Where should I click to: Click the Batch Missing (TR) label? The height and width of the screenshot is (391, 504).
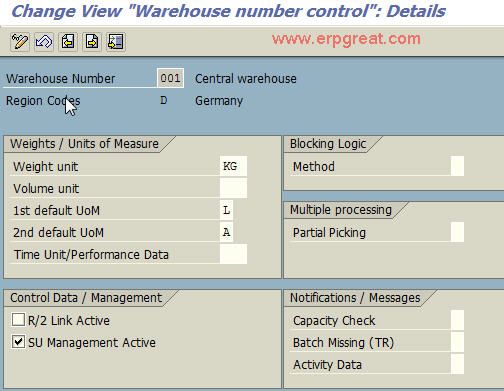point(343,342)
